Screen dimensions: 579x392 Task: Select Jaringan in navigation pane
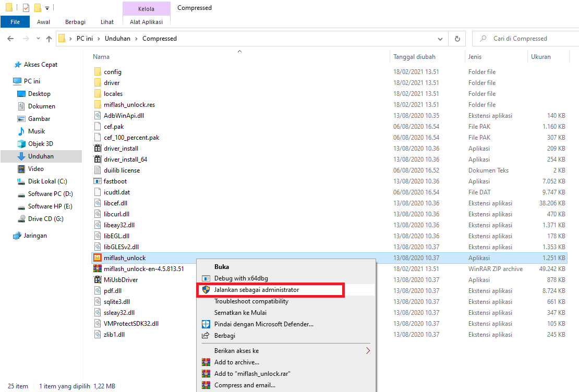coord(35,236)
